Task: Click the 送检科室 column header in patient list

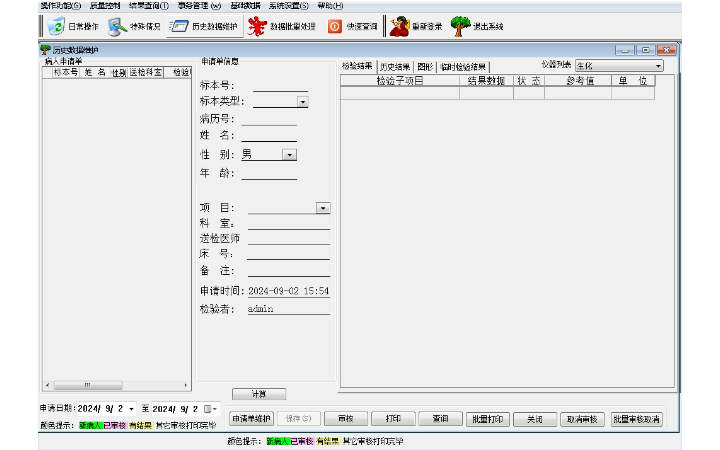Action: pyautogui.click(x=146, y=73)
